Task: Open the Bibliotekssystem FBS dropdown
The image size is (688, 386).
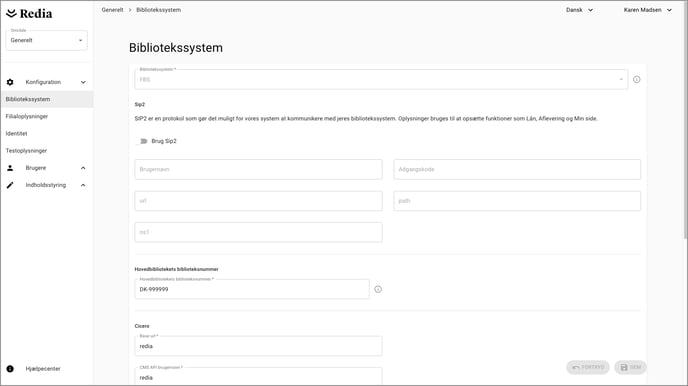Action: 381,79
